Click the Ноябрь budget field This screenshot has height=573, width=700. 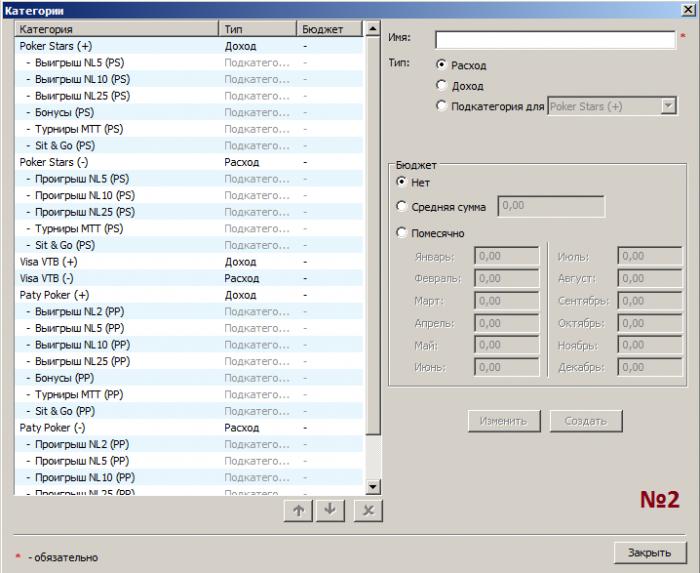[650, 345]
